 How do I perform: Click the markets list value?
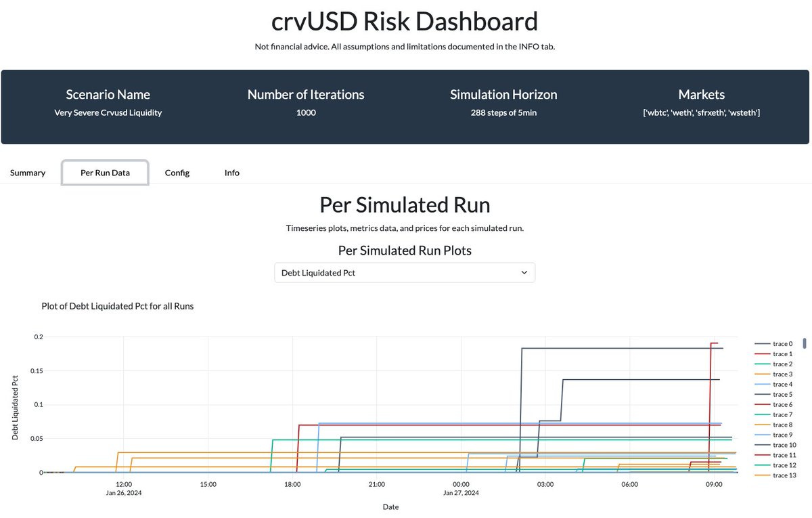(702, 113)
